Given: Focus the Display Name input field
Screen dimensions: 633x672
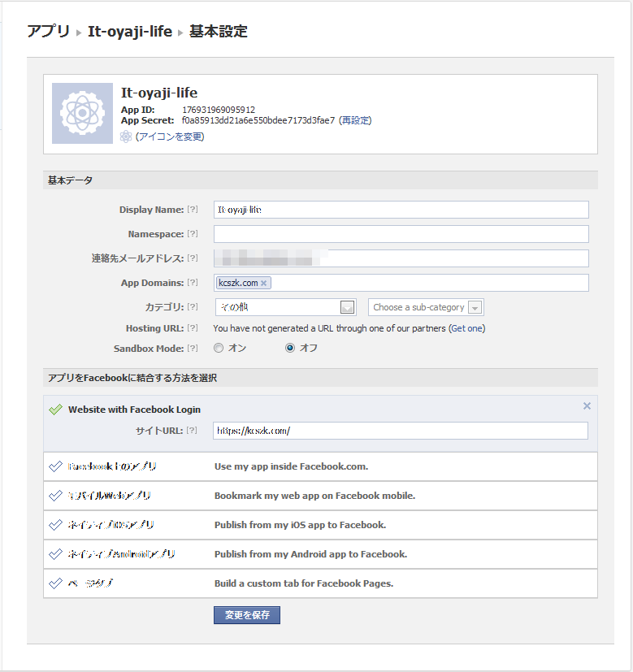Looking at the screenshot, I should [x=401, y=210].
